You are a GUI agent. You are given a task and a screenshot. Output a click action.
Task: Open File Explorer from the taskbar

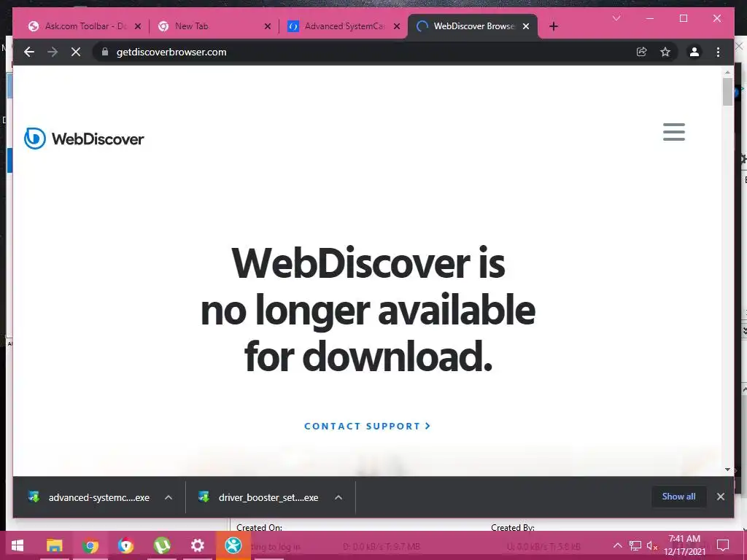tap(54, 545)
